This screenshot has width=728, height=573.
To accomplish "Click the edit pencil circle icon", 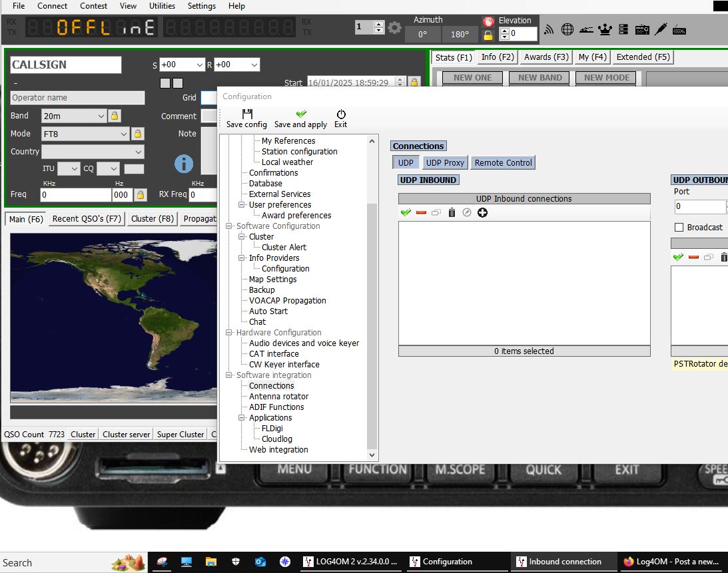I will [467, 212].
